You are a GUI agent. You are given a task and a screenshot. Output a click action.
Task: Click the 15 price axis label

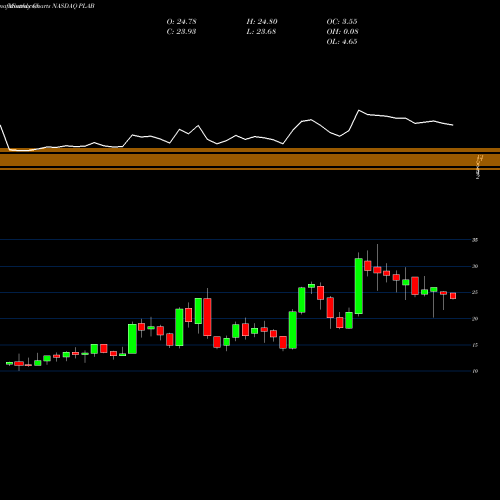(x=475, y=345)
